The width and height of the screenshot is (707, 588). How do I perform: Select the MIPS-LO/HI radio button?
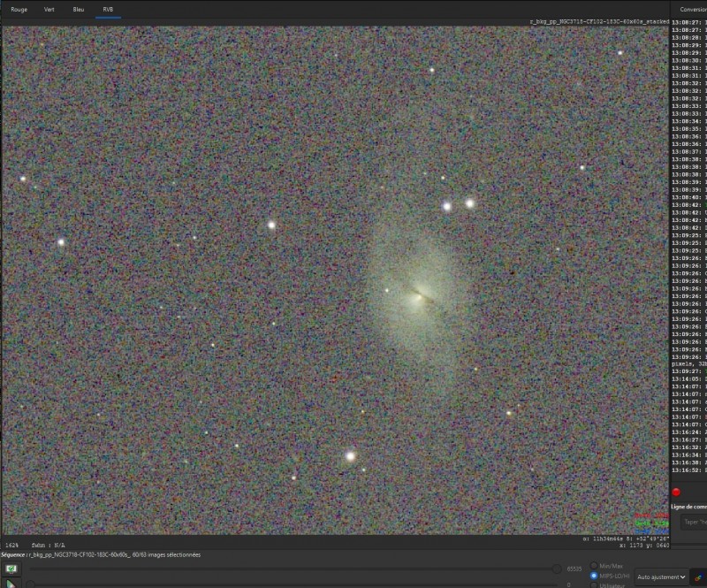pos(594,576)
